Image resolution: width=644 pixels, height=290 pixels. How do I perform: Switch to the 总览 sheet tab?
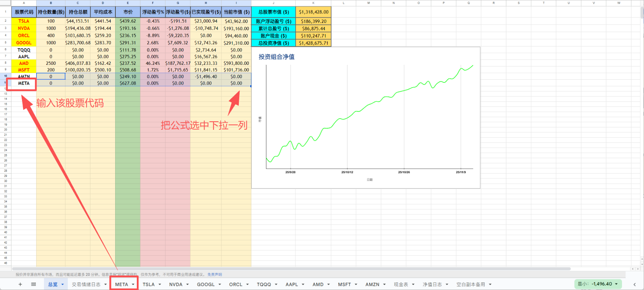(53, 284)
